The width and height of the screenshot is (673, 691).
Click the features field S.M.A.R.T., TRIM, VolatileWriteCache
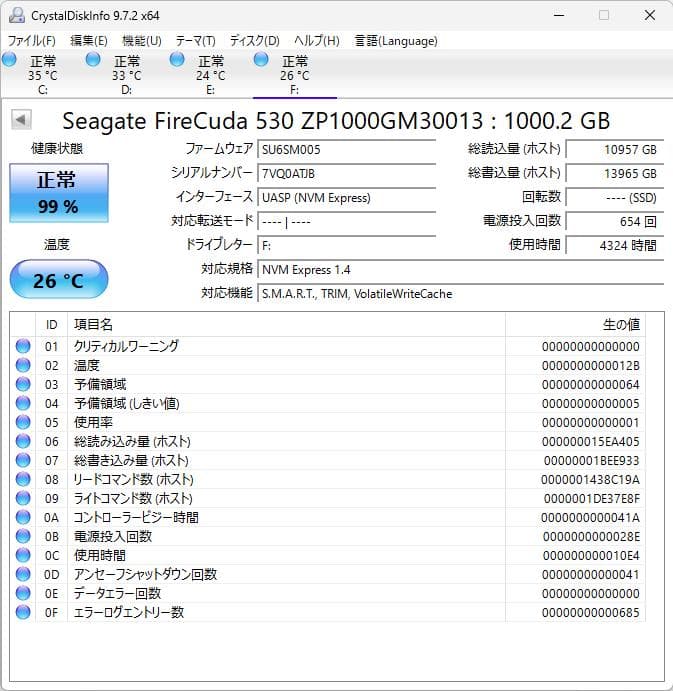(461, 293)
